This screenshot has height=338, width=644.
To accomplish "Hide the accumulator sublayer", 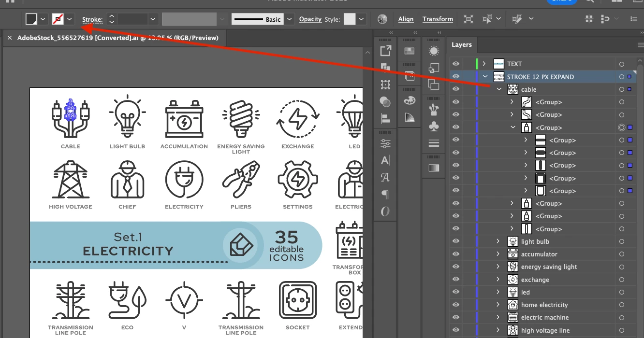I will (x=456, y=254).
